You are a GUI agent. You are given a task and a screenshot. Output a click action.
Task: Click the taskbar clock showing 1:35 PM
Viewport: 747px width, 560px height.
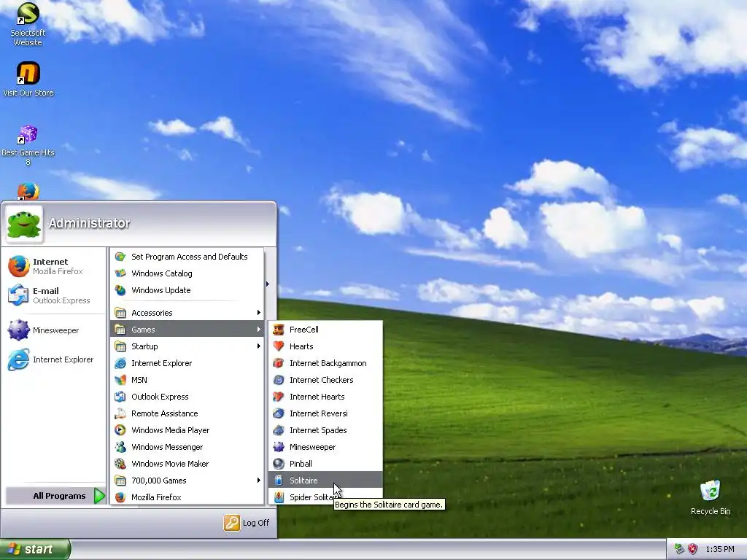(720, 549)
